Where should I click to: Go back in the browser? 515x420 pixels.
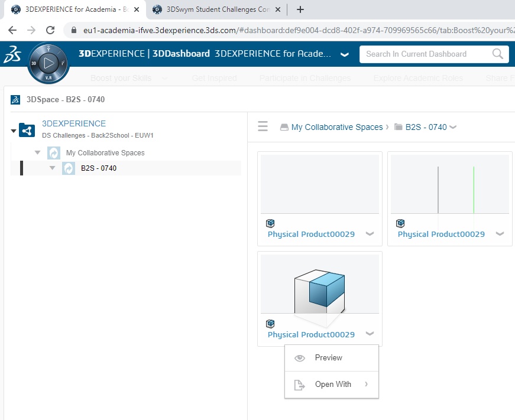point(12,30)
